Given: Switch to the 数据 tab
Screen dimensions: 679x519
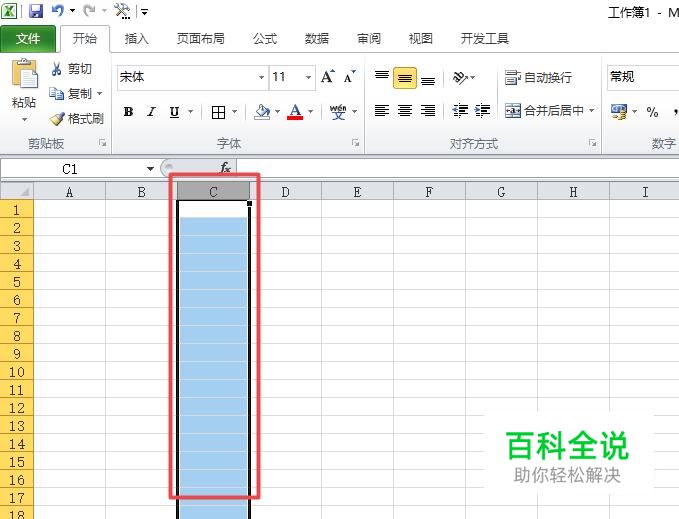Looking at the screenshot, I should [x=317, y=39].
